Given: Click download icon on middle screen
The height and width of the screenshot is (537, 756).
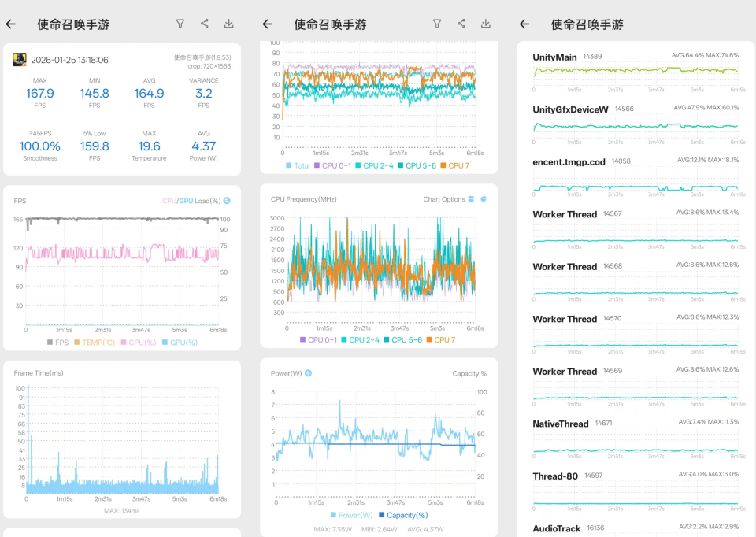Looking at the screenshot, I should pyautogui.click(x=486, y=24).
